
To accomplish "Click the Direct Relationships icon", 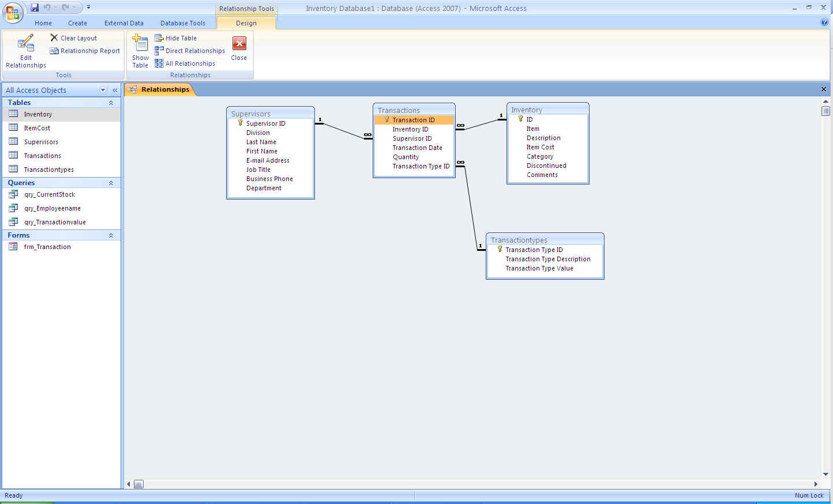I will coord(159,51).
